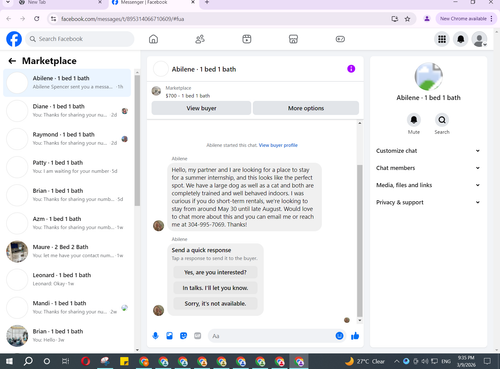Open Leonard - 1 bed 1 bath conversation
Screen dimensions: 500x369
67,279
